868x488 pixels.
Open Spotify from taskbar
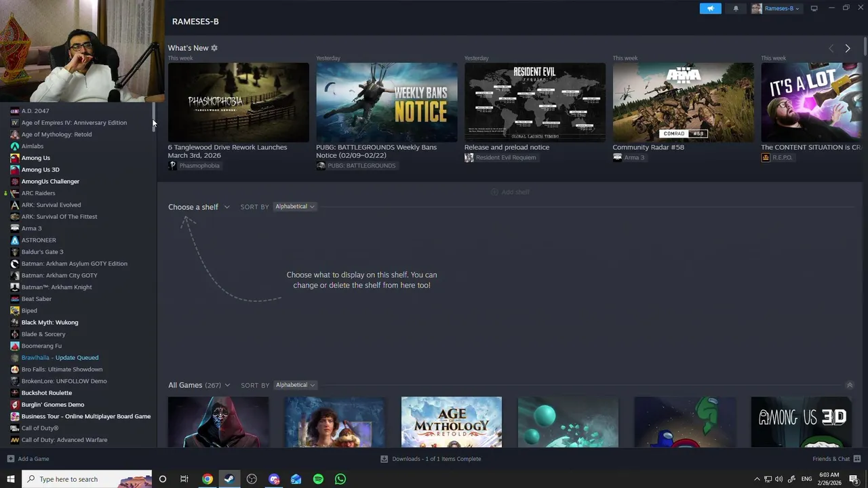318,479
